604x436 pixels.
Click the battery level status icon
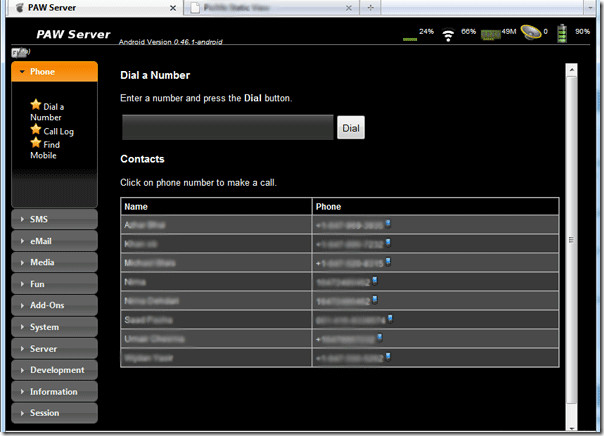(x=562, y=33)
